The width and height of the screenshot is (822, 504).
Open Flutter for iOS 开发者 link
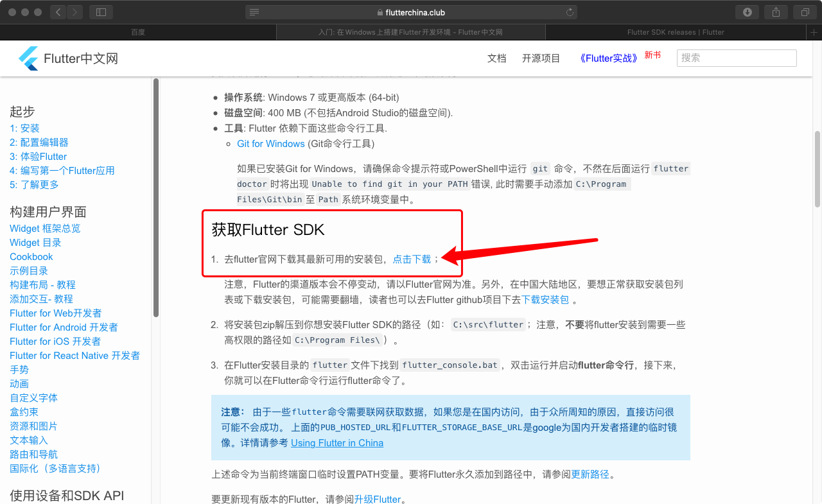(55, 342)
